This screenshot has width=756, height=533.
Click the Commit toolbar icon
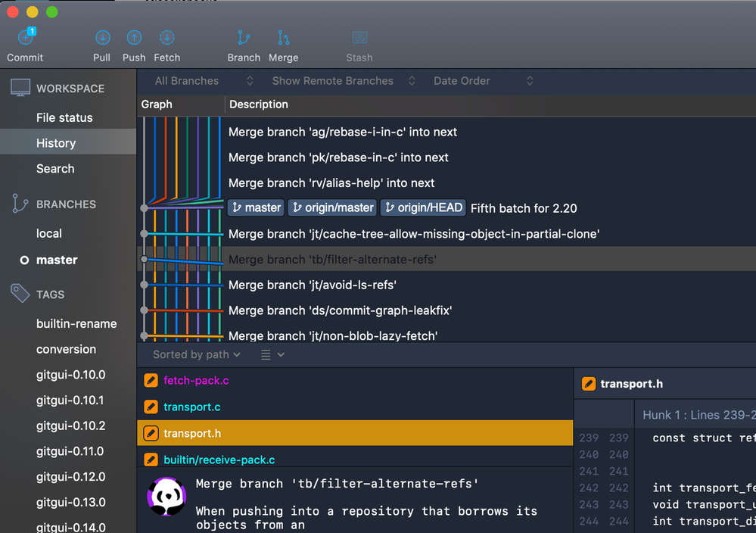pyautogui.click(x=25, y=38)
